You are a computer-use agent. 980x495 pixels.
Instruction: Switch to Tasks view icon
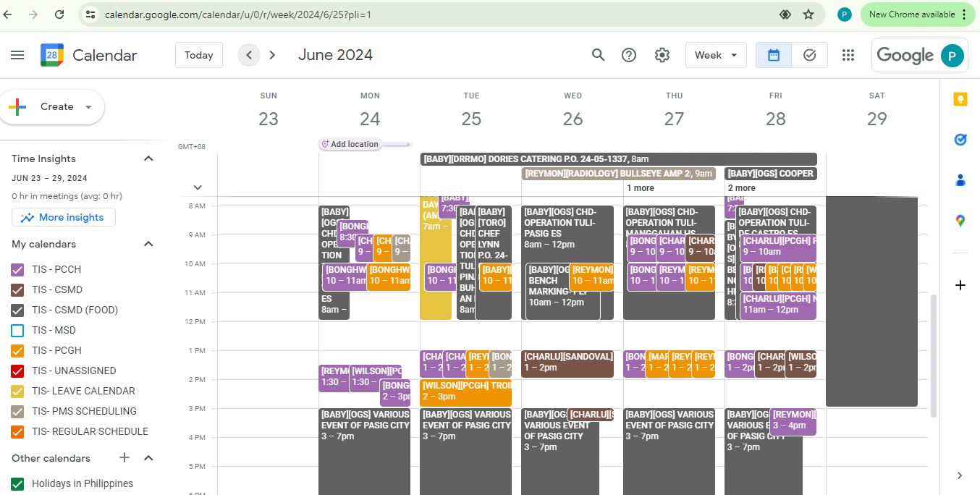(x=810, y=55)
